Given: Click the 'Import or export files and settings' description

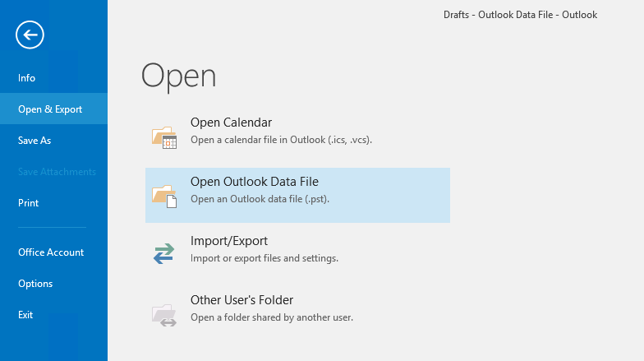Looking at the screenshot, I should (x=264, y=258).
